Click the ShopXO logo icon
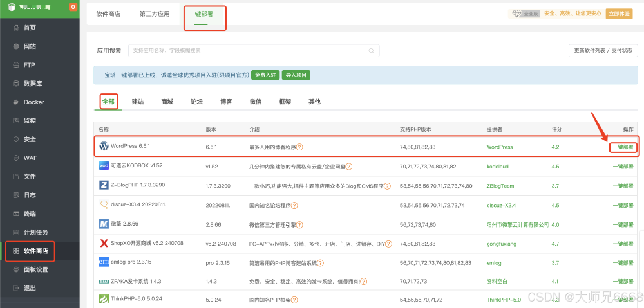This screenshot has width=644, height=308. pyautogui.click(x=104, y=243)
